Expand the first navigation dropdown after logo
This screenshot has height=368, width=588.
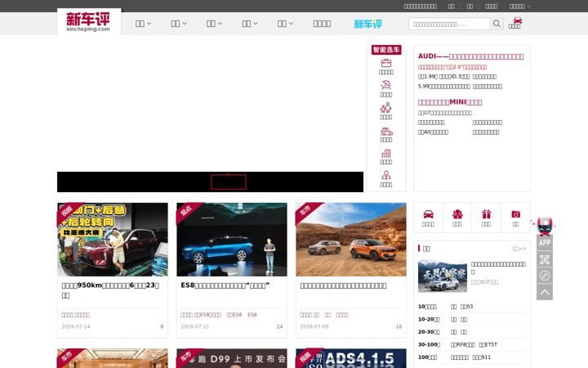[143, 24]
